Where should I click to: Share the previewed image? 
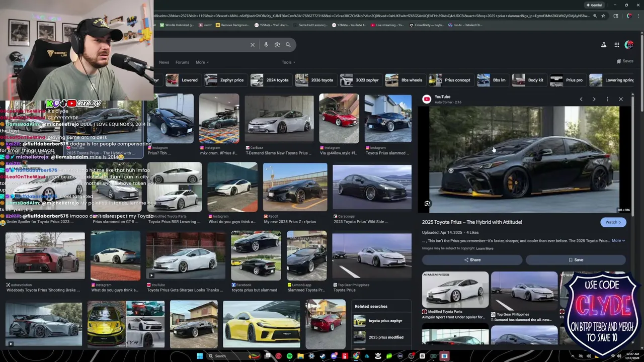coord(472,260)
